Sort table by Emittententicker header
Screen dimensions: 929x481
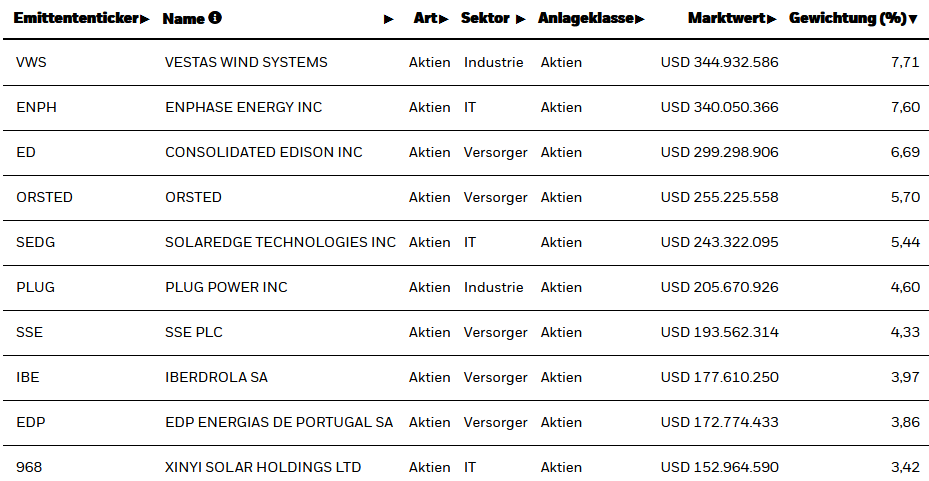(76, 18)
